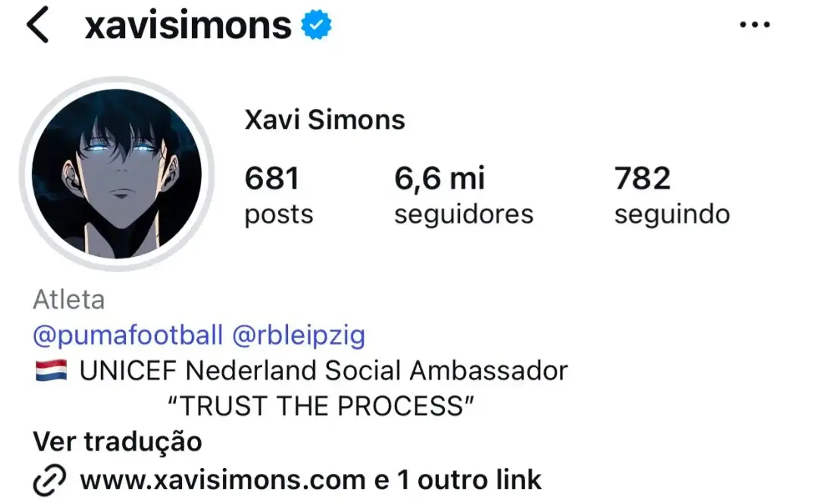
Task: Tap the link chain icon
Action: click(49, 481)
